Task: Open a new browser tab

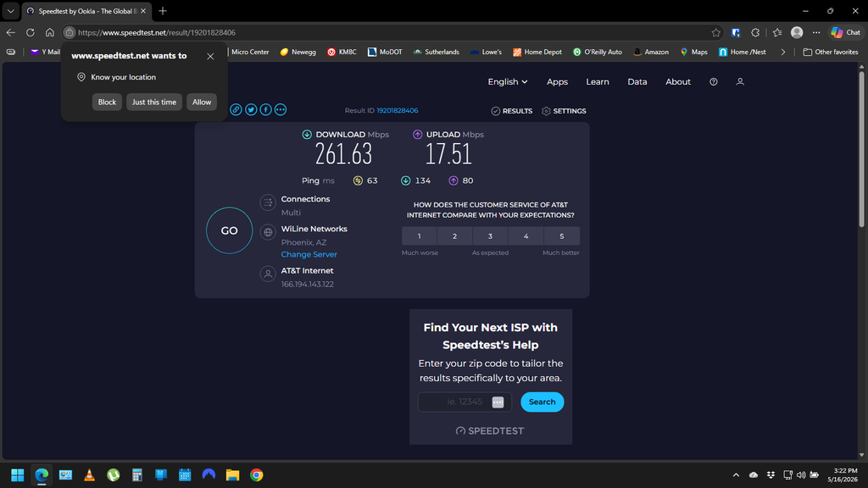Action: (163, 10)
